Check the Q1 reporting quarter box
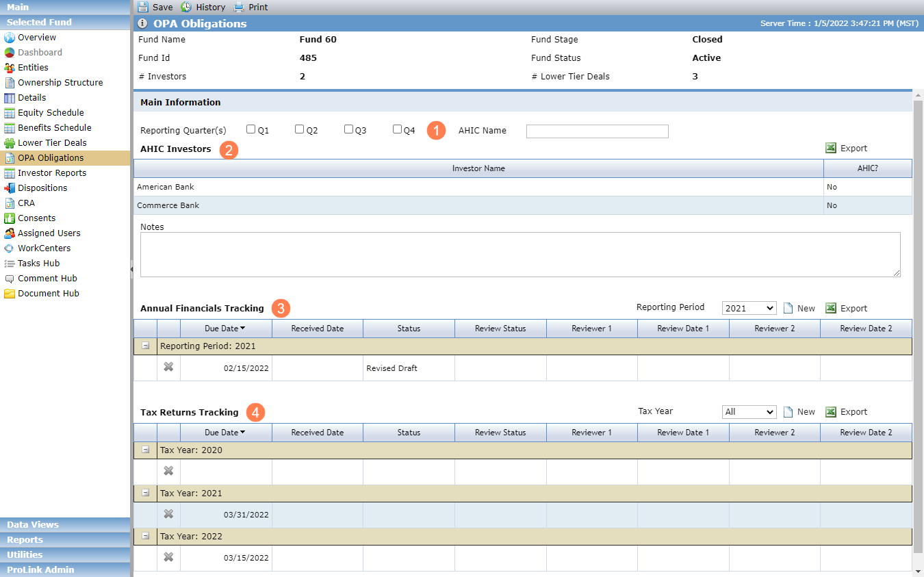 click(251, 129)
